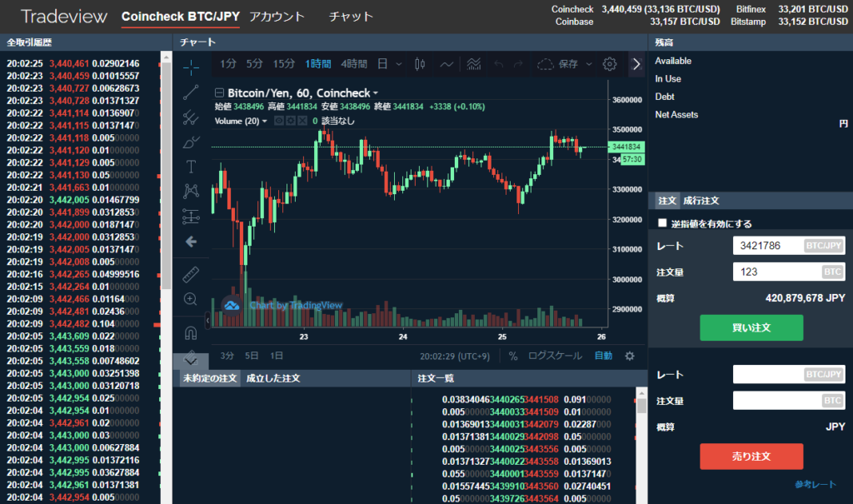Undo the last chart action
Image resolution: width=853 pixels, height=504 pixels.
pyautogui.click(x=499, y=64)
